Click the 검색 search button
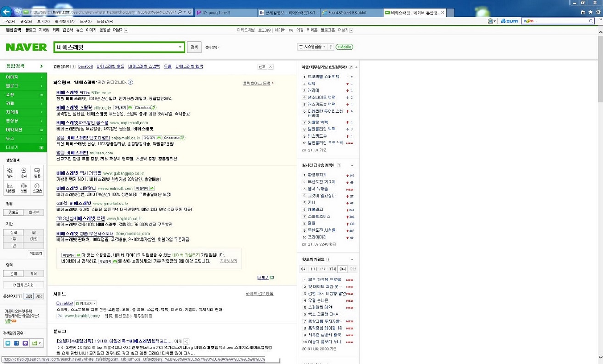 (194, 47)
